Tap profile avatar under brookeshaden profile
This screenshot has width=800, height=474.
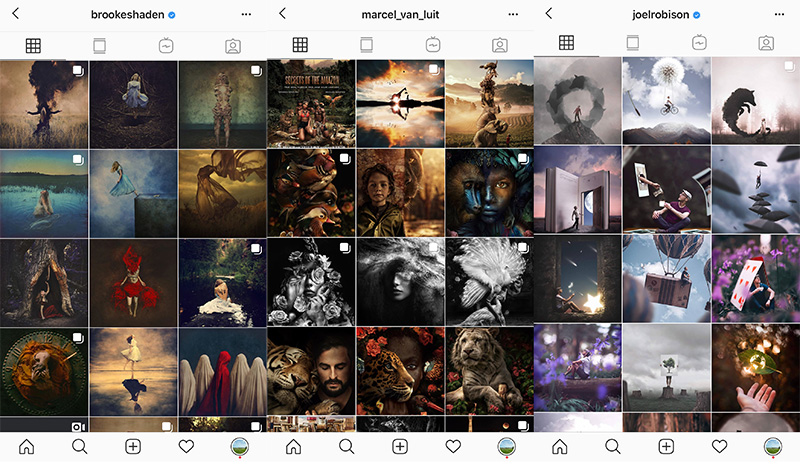(x=240, y=447)
